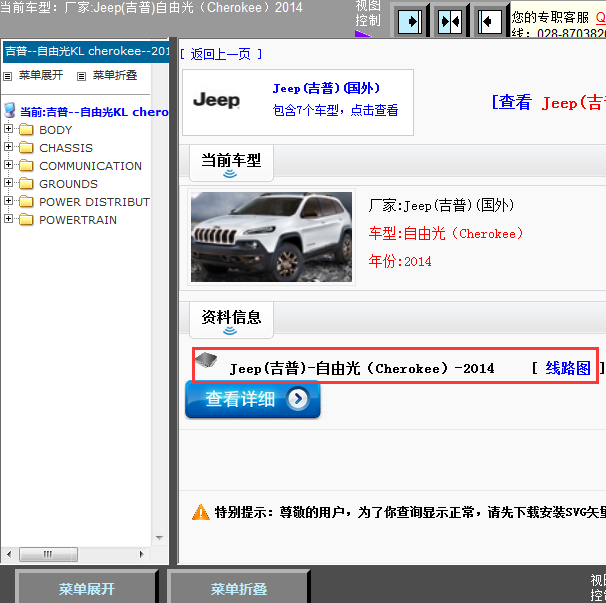The height and width of the screenshot is (603, 606).
Task: Select the POWERTRAIN tree item label
Action: pos(78,220)
